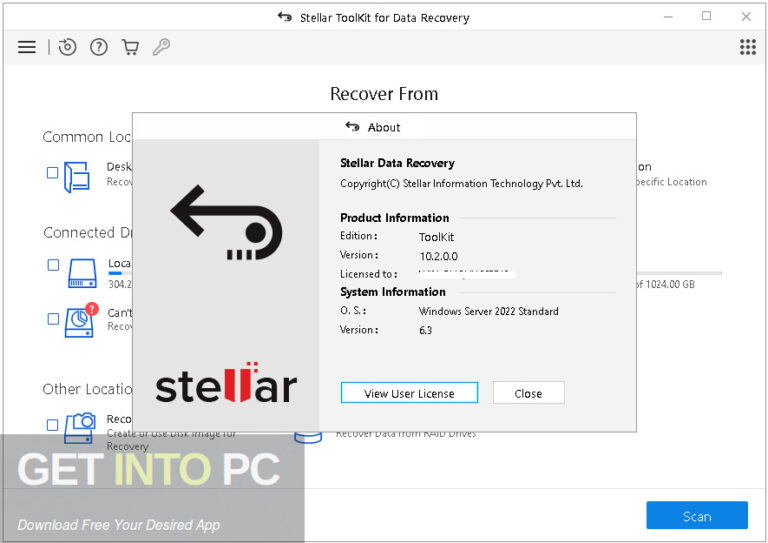Close the About dialog
The height and width of the screenshot is (543, 768).
pos(528,393)
